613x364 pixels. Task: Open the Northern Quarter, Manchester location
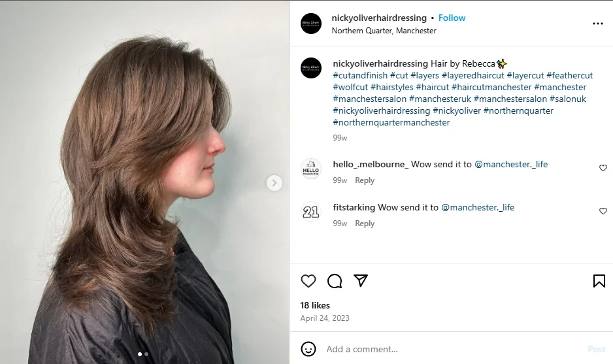pos(384,31)
